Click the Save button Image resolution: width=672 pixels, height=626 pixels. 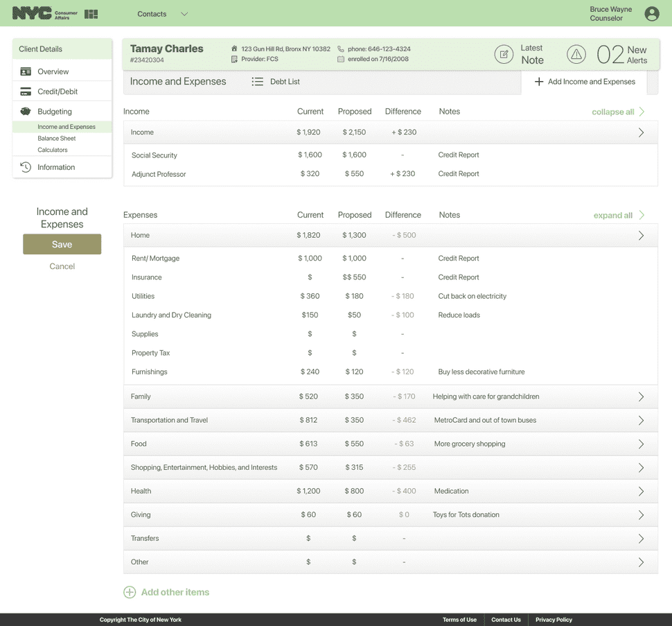pyautogui.click(x=62, y=245)
